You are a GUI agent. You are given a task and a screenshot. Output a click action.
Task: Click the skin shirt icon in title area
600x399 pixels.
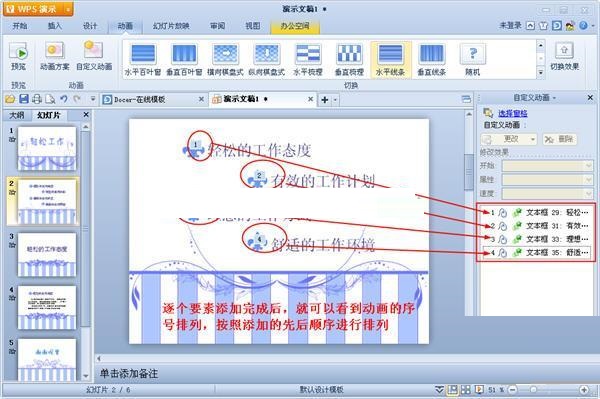coord(543,26)
